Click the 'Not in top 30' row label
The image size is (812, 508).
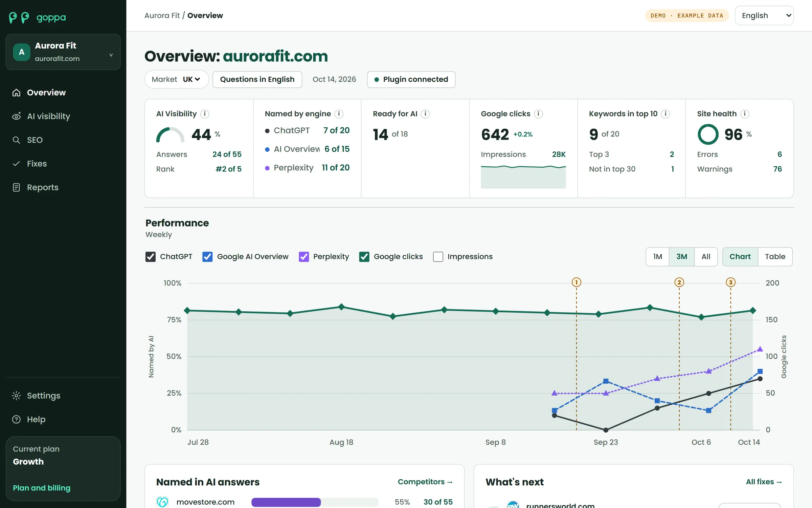tap(612, 169)
